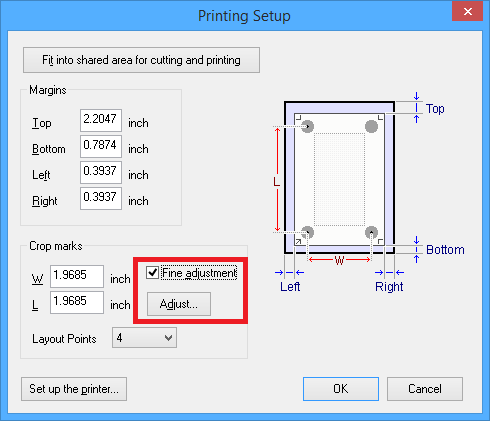Click the Right margin value field

(x=101, y=198)
